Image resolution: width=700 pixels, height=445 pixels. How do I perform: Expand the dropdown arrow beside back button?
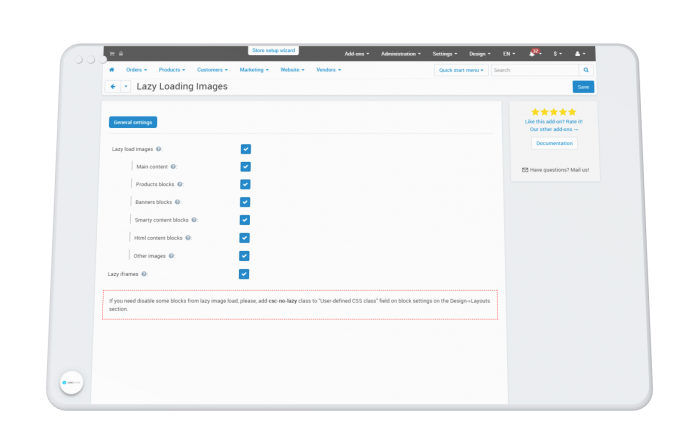126,87
